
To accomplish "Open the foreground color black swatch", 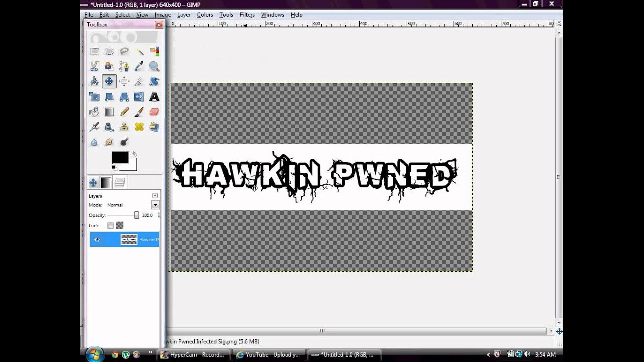I will click(120, 158).
